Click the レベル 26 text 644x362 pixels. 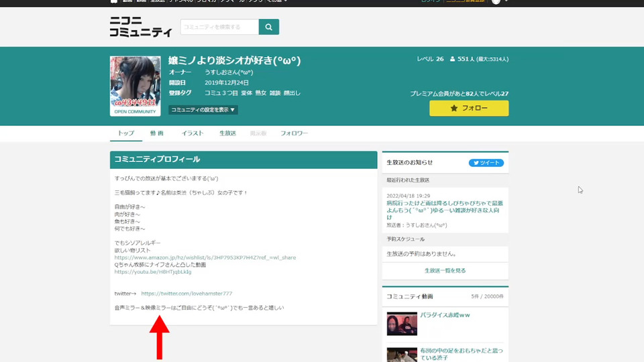[430, 59]
